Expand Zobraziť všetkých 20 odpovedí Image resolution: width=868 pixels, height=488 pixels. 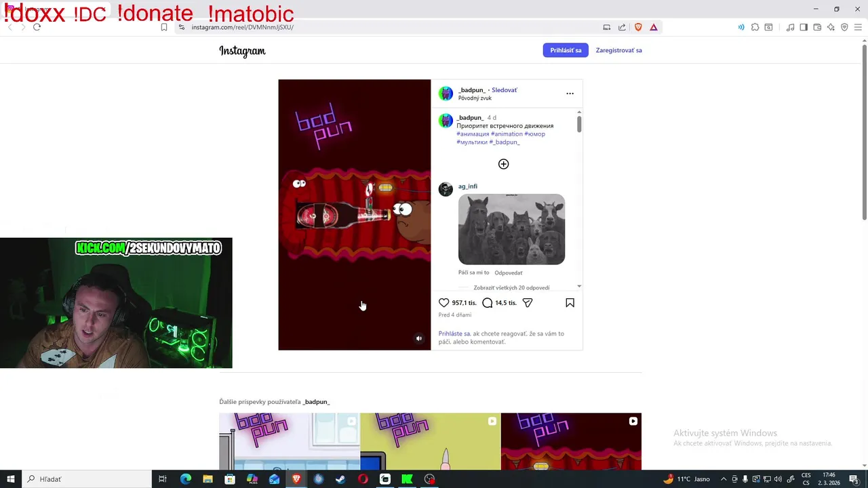pos(511,287)
